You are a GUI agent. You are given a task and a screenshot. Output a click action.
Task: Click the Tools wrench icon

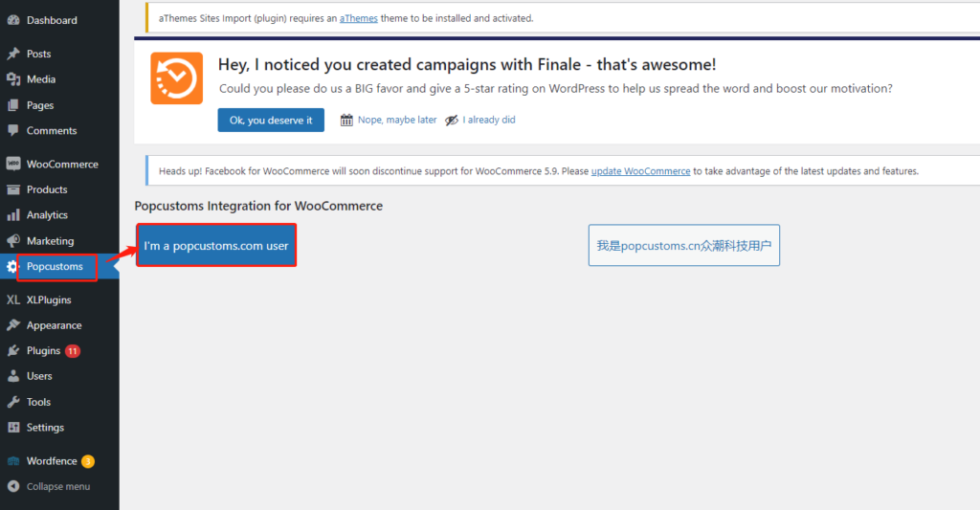[x=13, y=402]
